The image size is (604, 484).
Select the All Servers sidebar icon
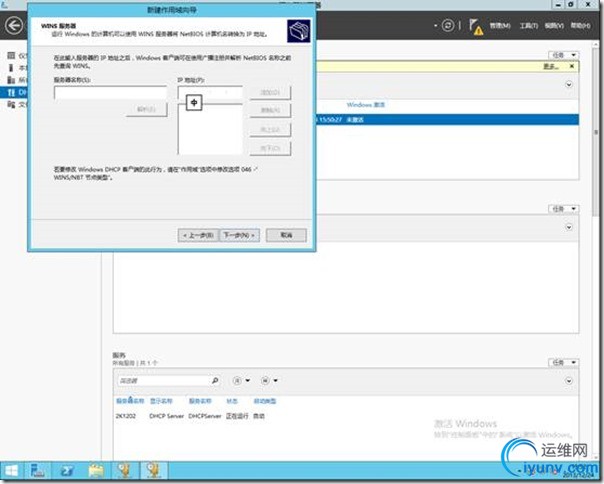point(11,80)
